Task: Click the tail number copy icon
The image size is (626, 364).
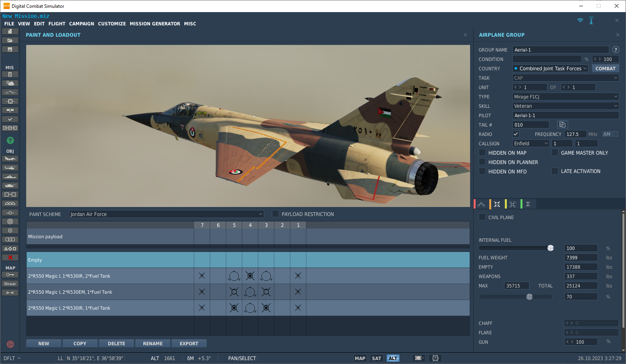Action: click(x=562, y=125)
